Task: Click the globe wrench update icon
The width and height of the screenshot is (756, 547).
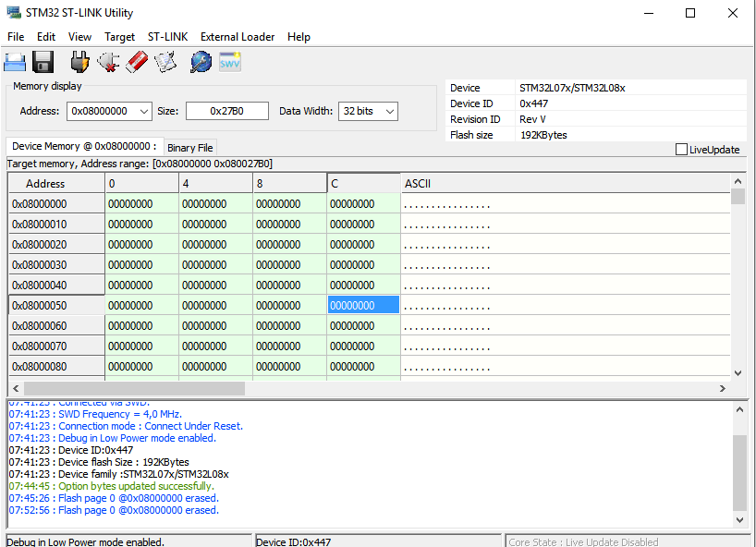Action: point(201,62)
